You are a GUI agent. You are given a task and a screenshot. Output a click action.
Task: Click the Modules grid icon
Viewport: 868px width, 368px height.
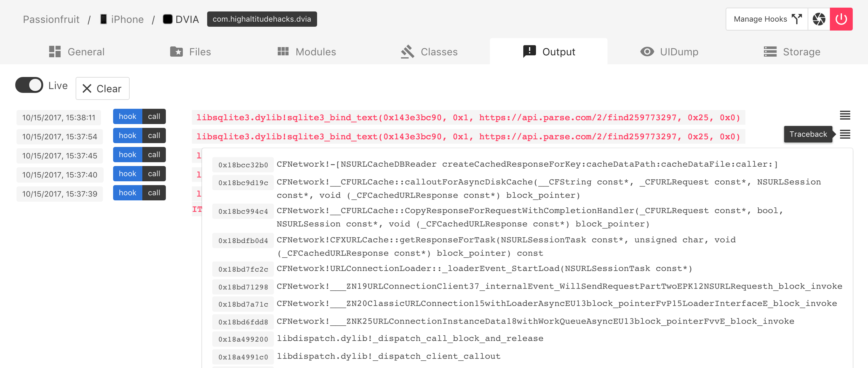point(283,51)
